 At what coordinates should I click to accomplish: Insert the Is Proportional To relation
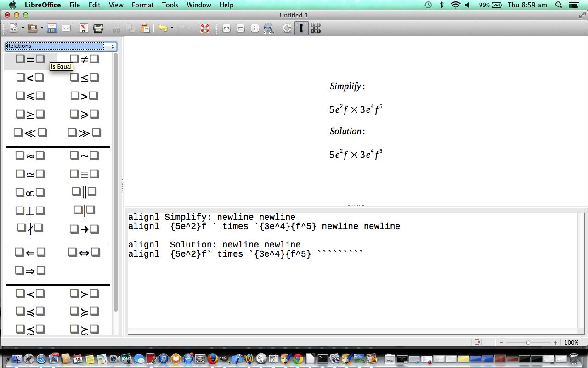pyautogui.click(x=30, y=193)
